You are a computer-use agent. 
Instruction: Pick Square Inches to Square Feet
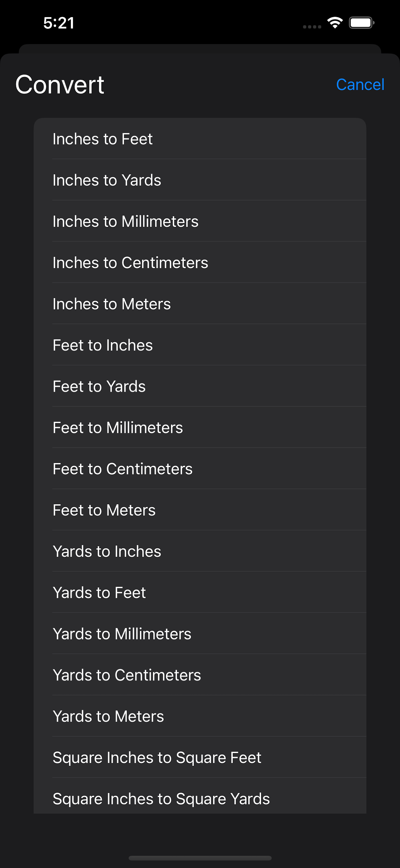(x=200, y=757)
